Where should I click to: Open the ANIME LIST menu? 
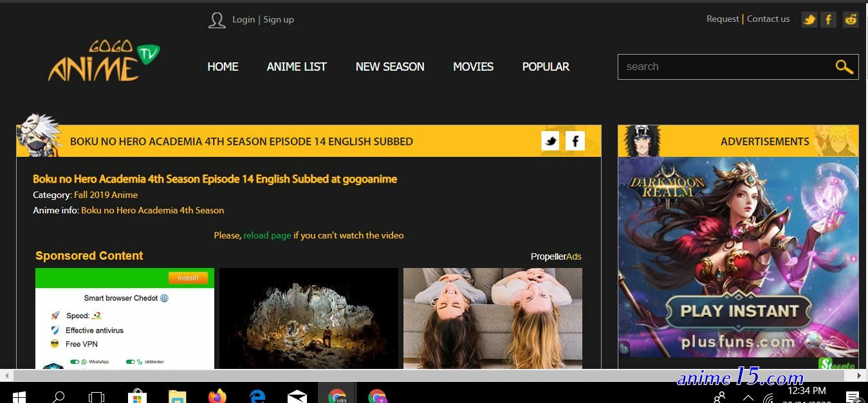pos(297,67)
